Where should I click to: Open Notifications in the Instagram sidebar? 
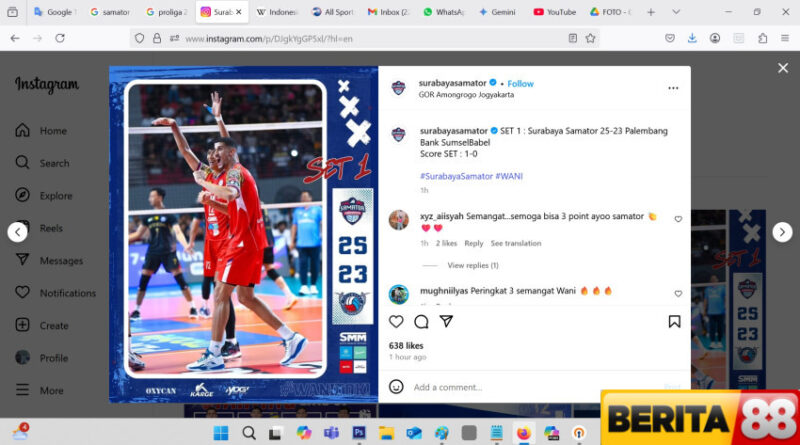point(55,293)
